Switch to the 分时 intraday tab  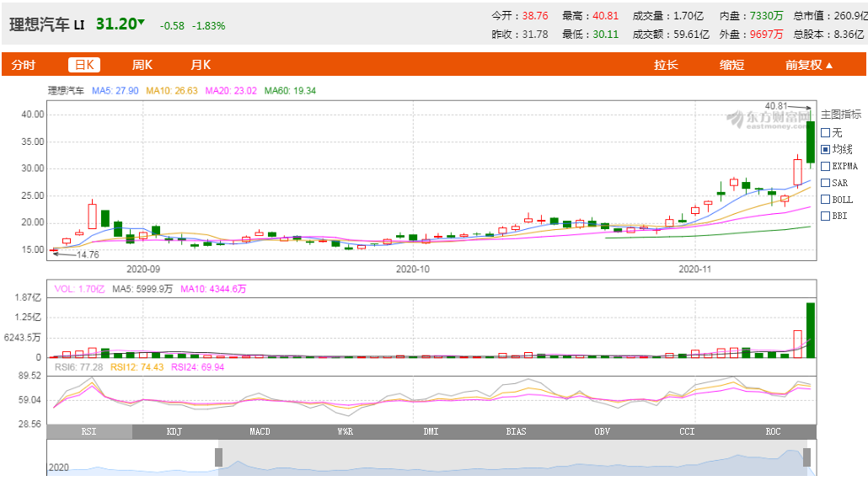pos(24,65)
